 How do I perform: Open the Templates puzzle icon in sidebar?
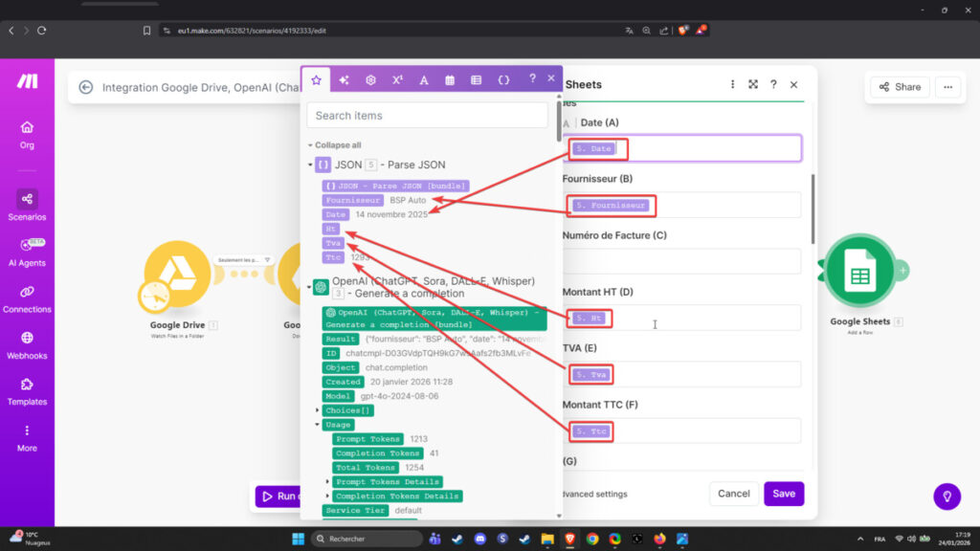pos(27,385)
